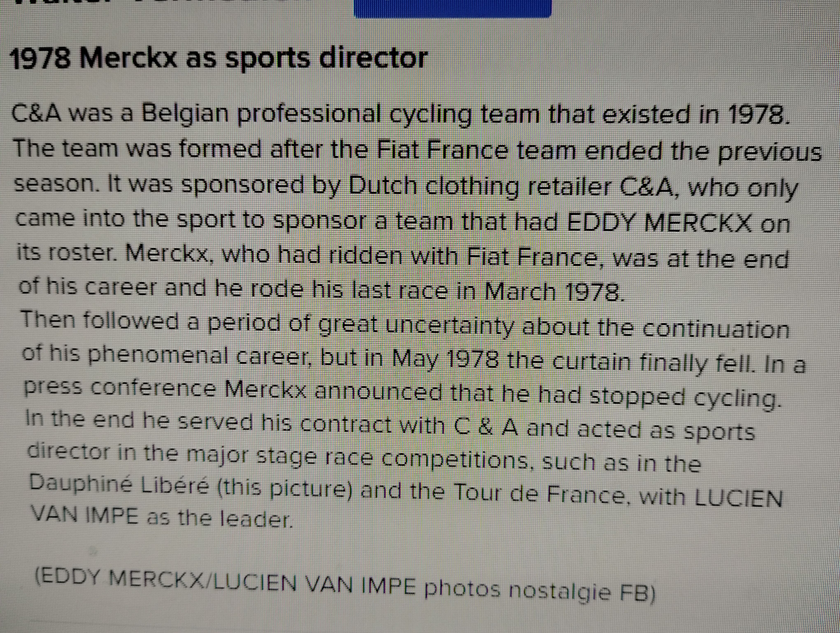The height and width of the screenshot is (633, 840).
Task: Click the "1978 Merckx as sports director" heading
Action: coord(219,59)
